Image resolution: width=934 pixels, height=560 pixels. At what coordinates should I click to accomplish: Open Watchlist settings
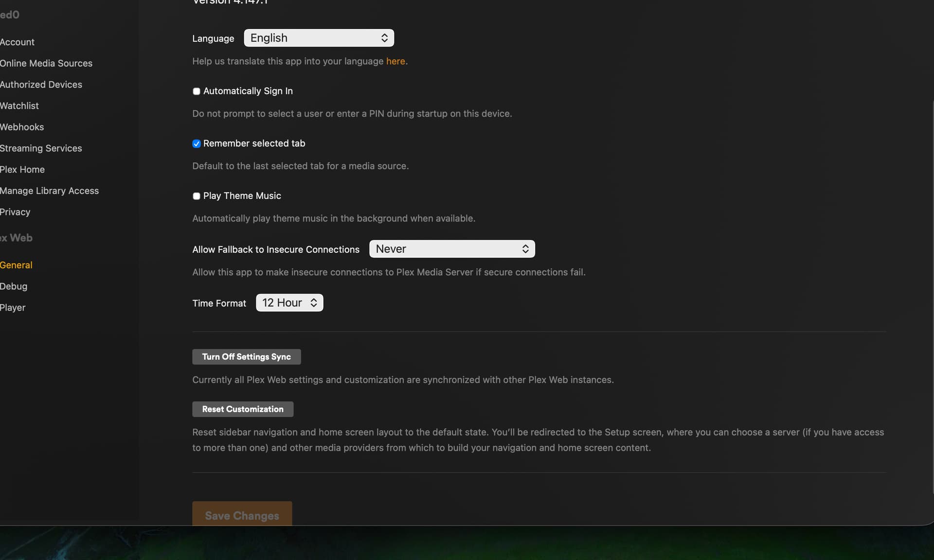pos(19,106)
